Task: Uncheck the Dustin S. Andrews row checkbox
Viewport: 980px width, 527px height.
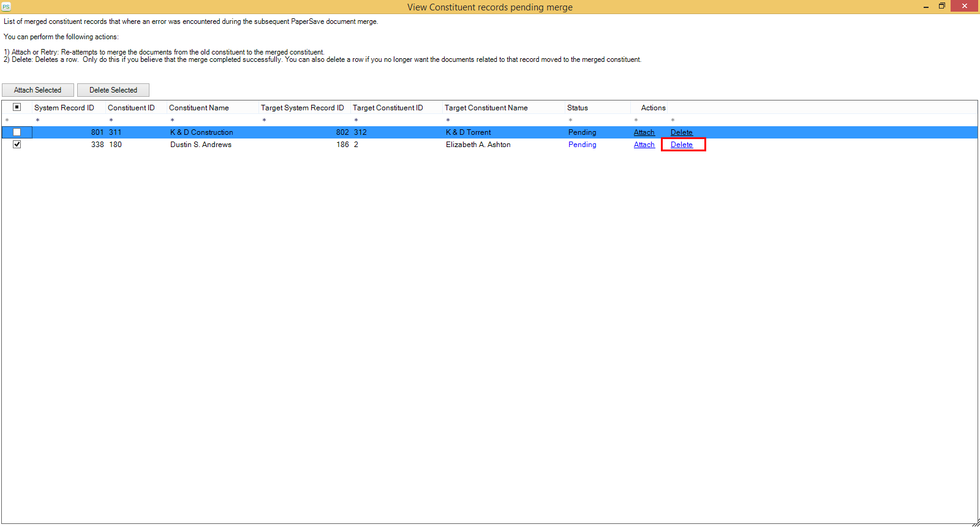Action: coord(17,145)
